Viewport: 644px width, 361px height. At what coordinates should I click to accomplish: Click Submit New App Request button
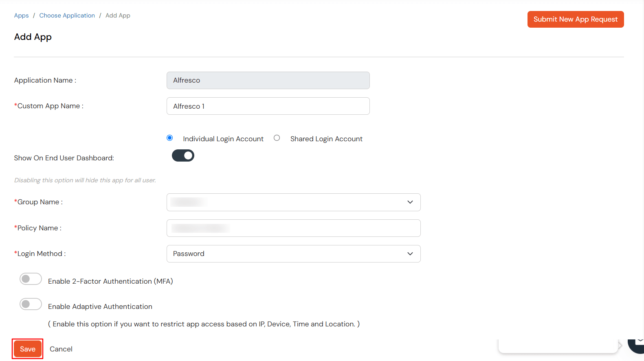(x=576, y=19)
